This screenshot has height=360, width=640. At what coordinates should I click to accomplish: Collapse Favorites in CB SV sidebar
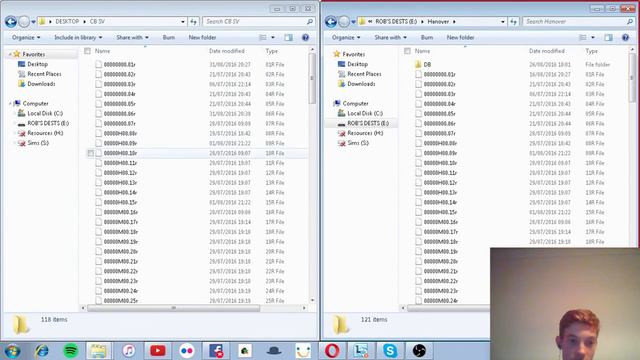click(x=10, y=54)
